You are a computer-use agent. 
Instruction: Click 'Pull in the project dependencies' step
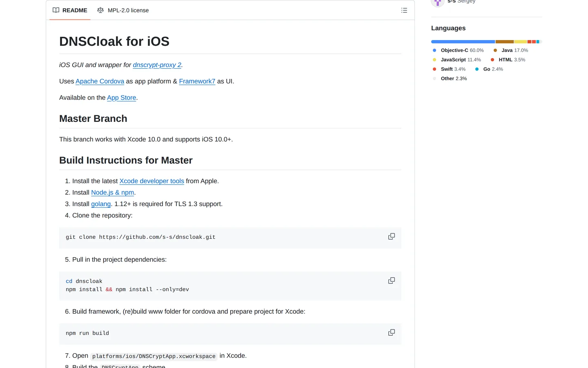119,260
